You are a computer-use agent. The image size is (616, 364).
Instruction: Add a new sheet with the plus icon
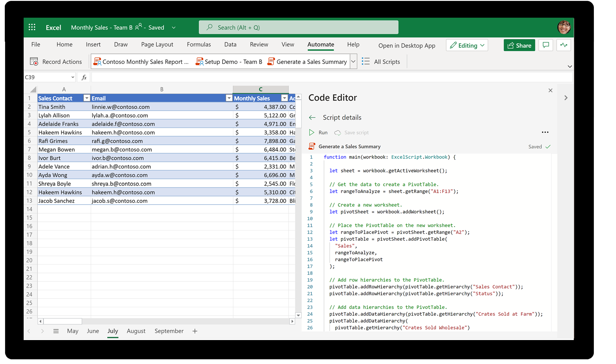pos(195,331)
